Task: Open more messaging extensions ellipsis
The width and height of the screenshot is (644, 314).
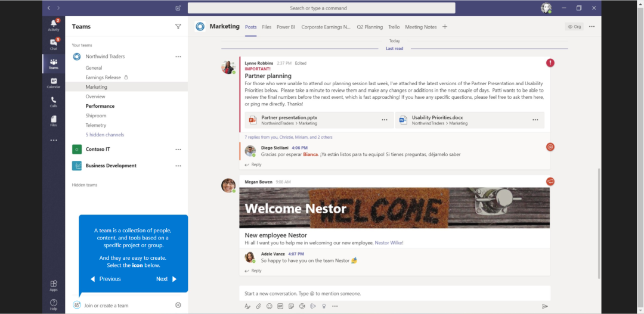Action: pyautogui.click(x=335, y=306)
